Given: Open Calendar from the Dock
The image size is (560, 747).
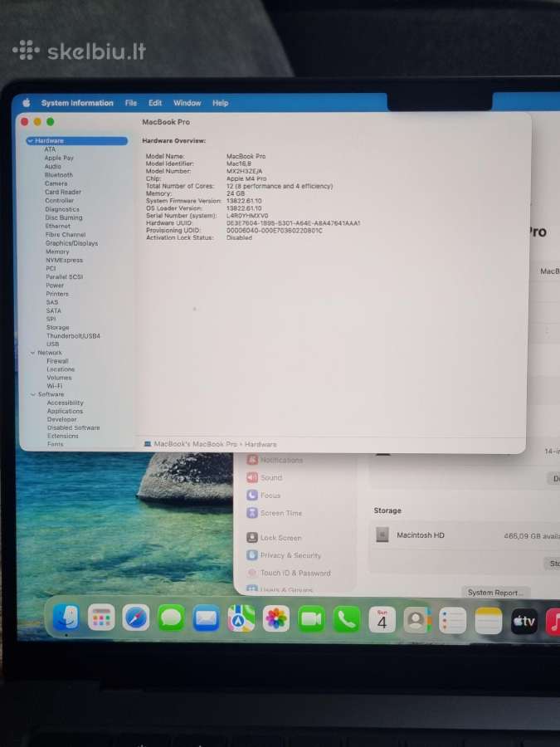Looking at the screenshot, I should pos(382,620).
